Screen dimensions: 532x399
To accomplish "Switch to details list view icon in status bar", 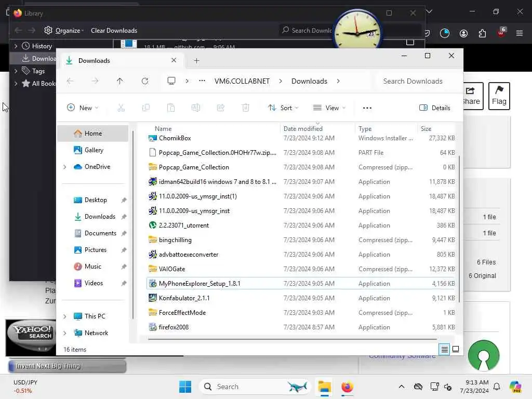I will pyautogui.click(x=445, y=349).
